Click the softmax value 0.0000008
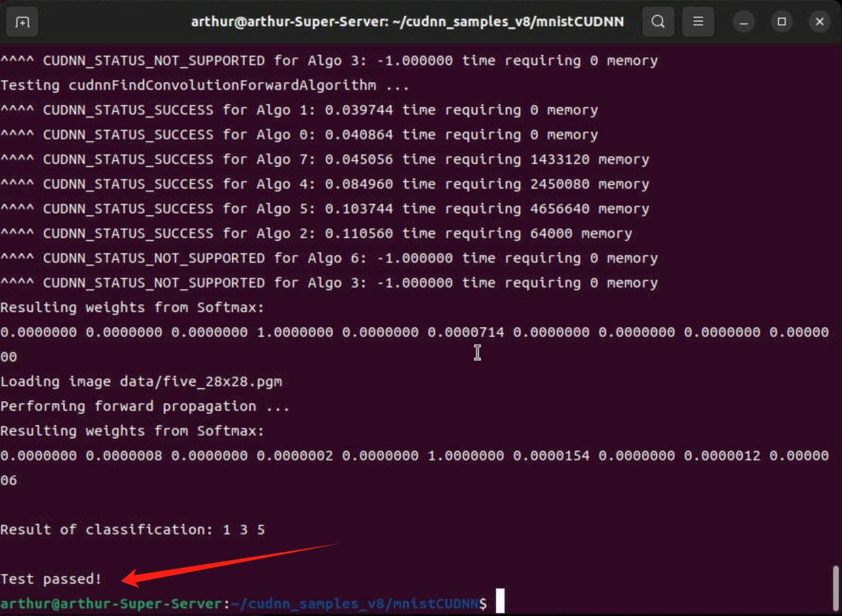Screen dimensions: 842x616 click(x=124, y=456)
